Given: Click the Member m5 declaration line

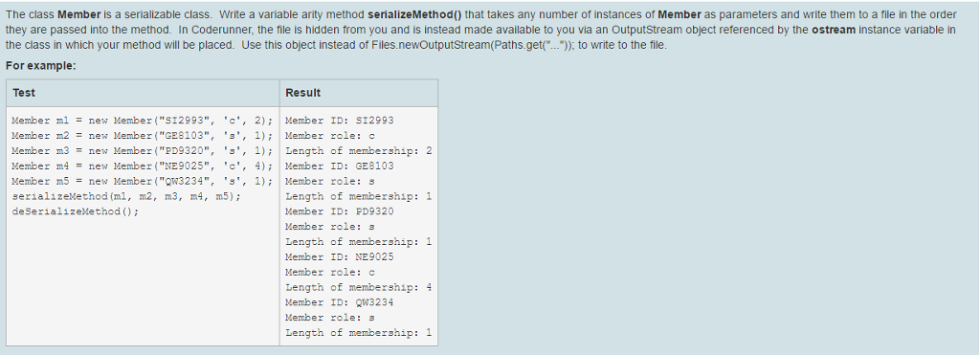Looking at the screenshot, I should pos(143,181).
